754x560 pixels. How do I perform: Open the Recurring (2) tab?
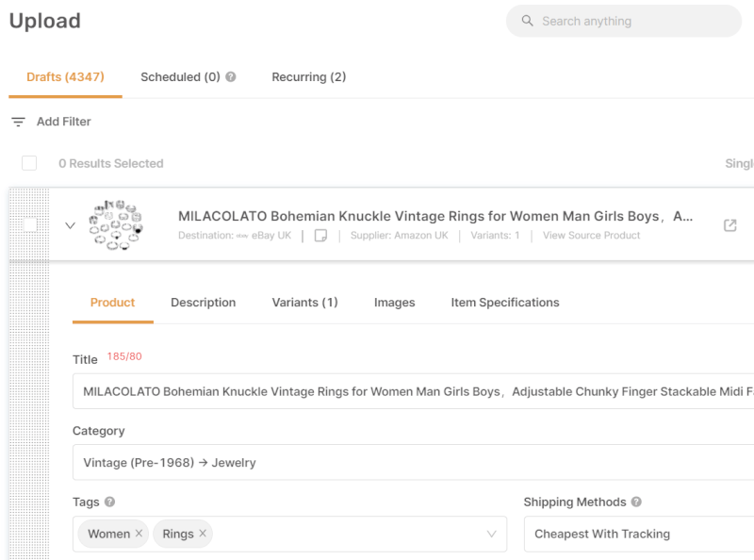pyautogui.click(x=309, y=77)
